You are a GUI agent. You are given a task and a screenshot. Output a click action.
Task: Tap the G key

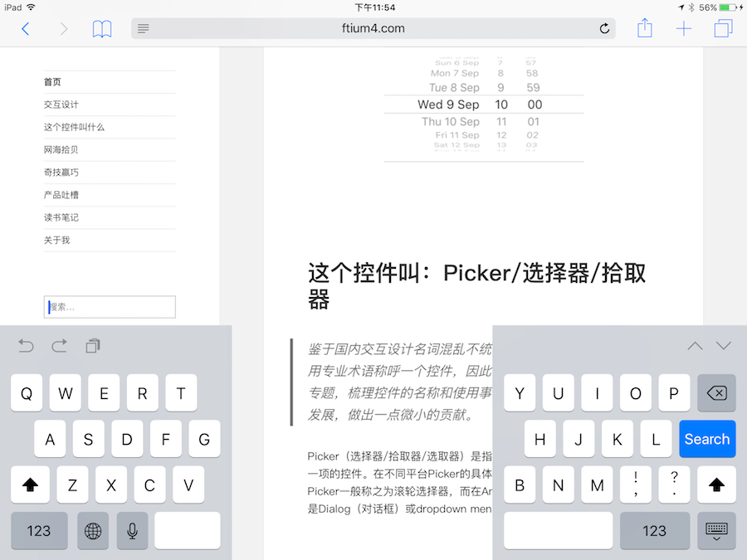click(204, 439)
